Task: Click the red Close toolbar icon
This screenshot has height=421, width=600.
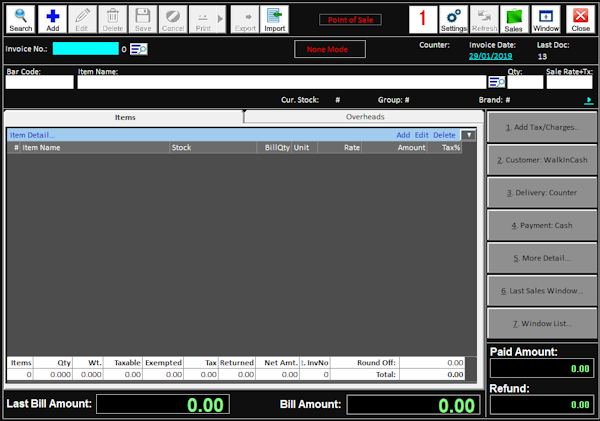Action: 580,20
